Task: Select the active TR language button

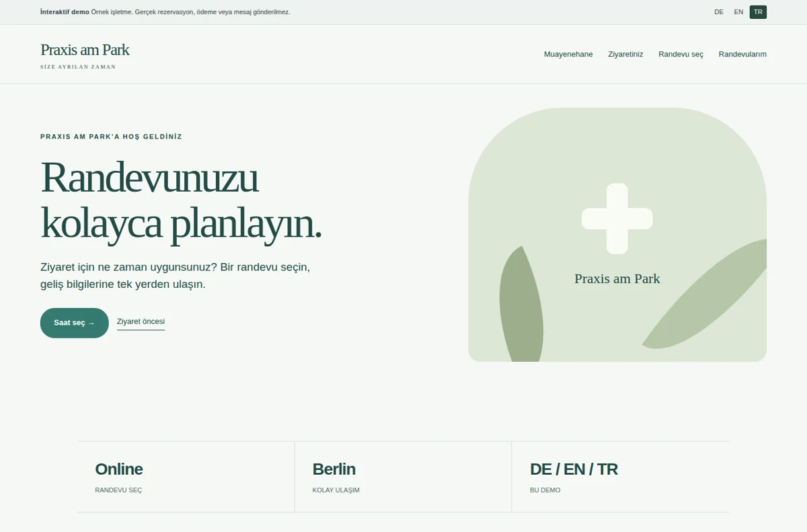Action: pyautogui.click(x=758, y=12)
